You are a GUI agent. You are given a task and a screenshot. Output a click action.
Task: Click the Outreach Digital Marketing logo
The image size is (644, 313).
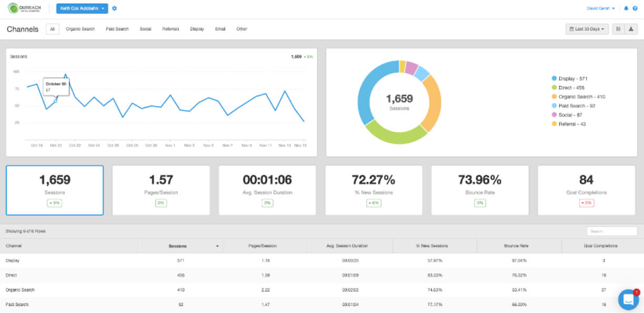tap(24, 8)
